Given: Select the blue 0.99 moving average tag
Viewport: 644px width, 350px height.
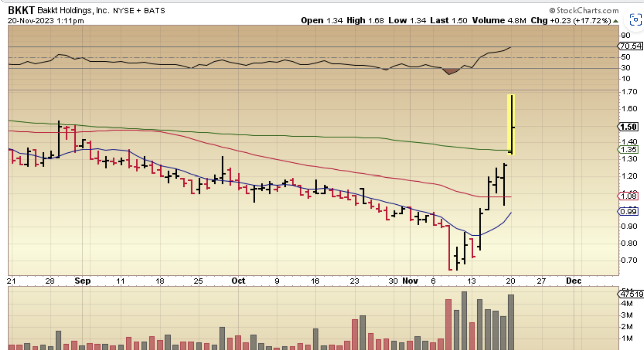Looking at the screenshot, I should point(628,211).
